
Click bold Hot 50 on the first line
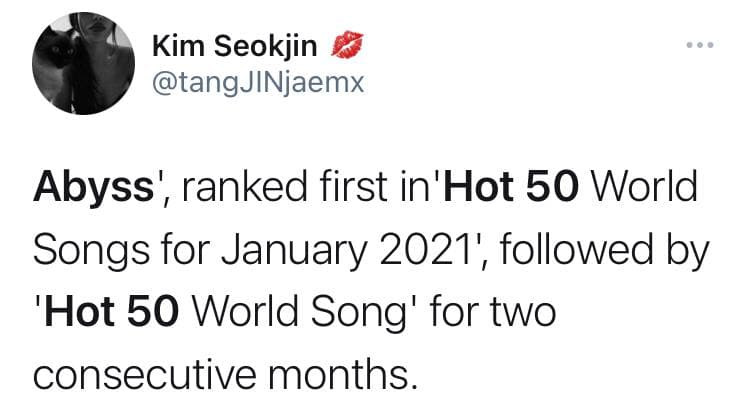511,185
